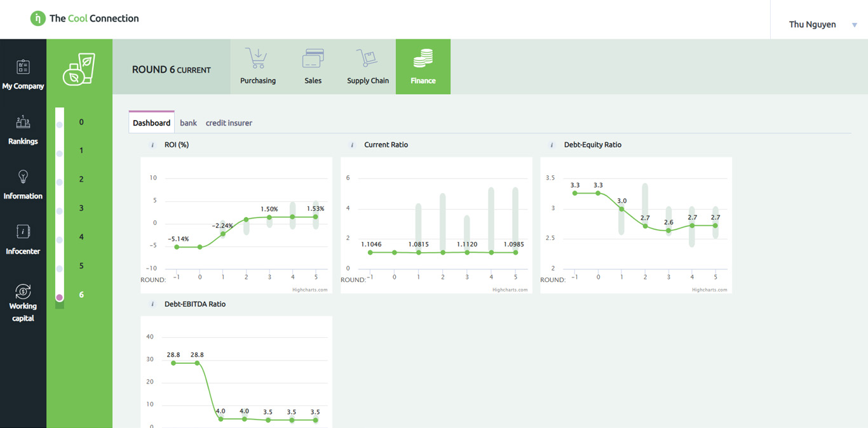Click the ROI (%) info icon
Image resolution: width=868 pixels, height=428 pixels.
(x=153, y=145)
